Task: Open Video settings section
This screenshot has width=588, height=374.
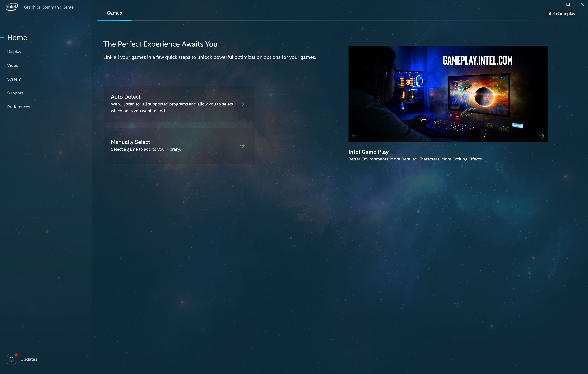Action: tap(12, 65)
